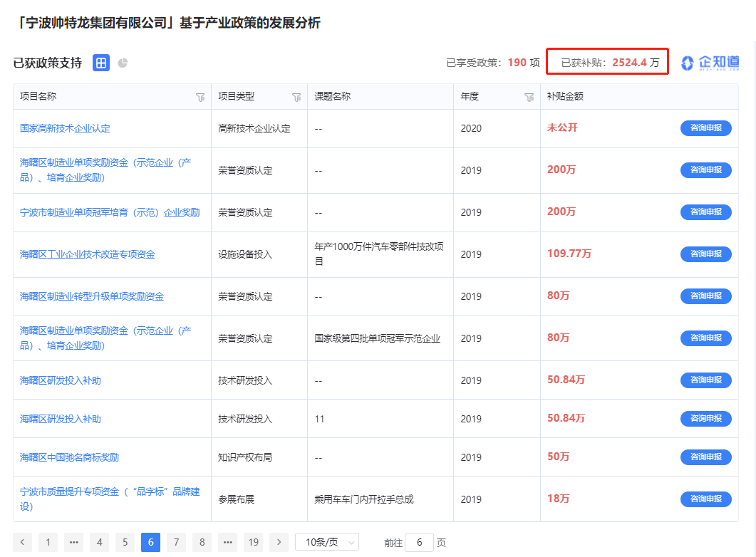
Task: Click the 项目类型 column header
Action: point(237,96)
